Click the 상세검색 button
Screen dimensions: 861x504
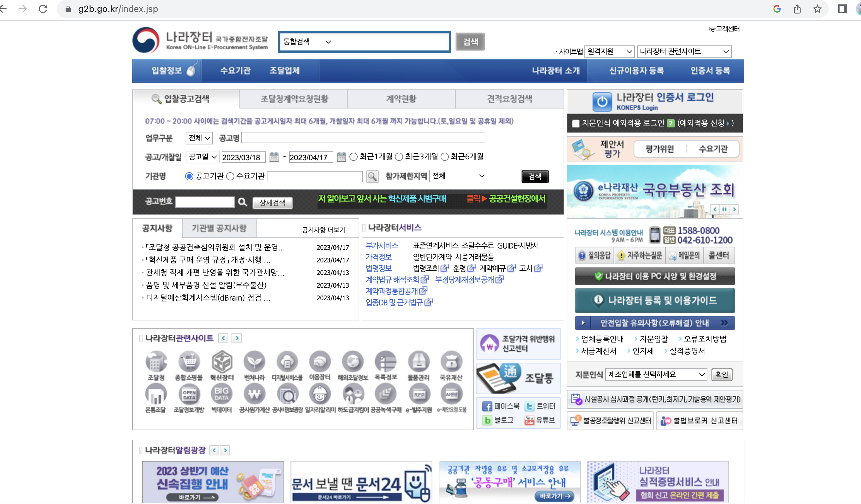pyautogui.click(x=272, y=202)
